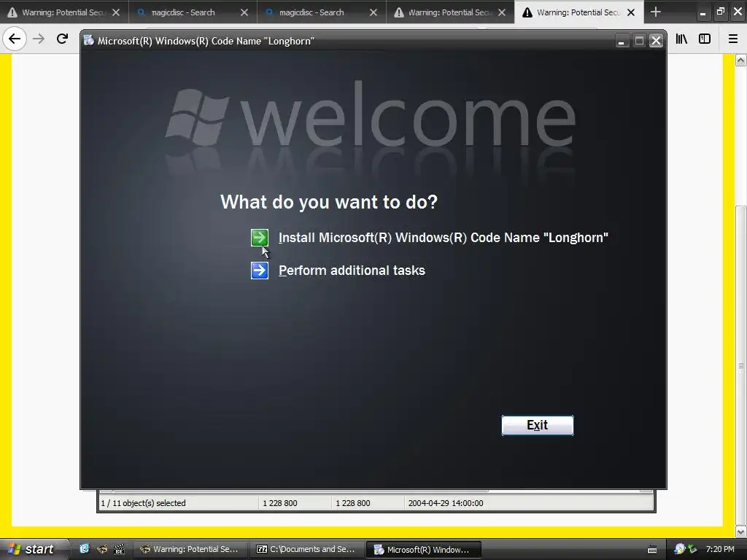Click the 7:20 PM taskbar clock
The width and height of the screenshot is (747, 560).
(720, 549)
